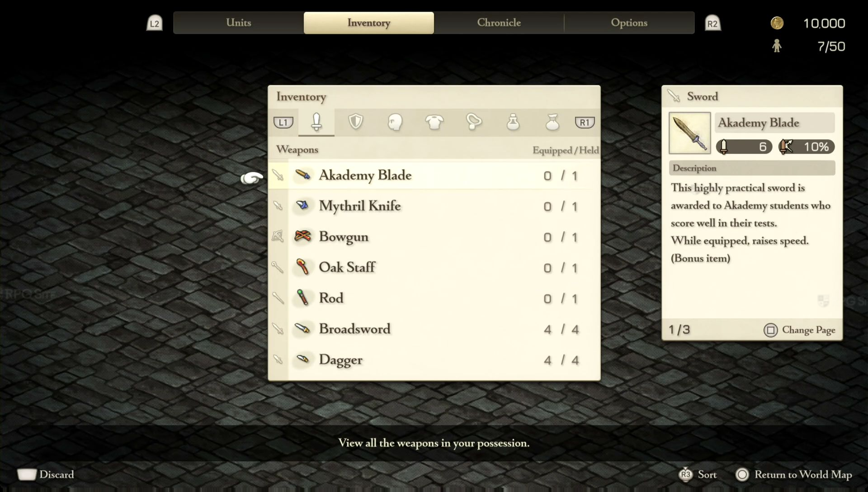Click the Dagger item icon
Image resolution: width=868 pixels, height=492 pixels.
coord(302,359)
